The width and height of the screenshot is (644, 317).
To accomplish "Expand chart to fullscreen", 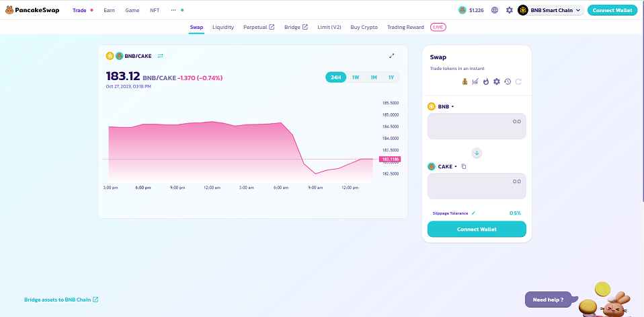I will [392, 56].
